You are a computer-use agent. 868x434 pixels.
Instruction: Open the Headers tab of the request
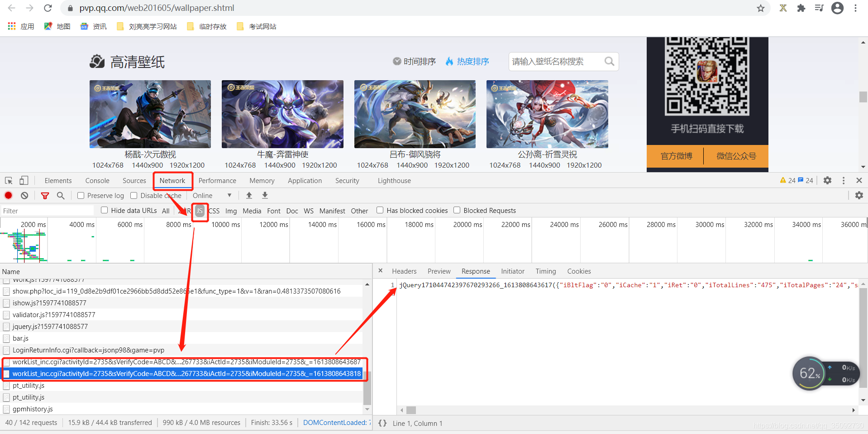404,271
